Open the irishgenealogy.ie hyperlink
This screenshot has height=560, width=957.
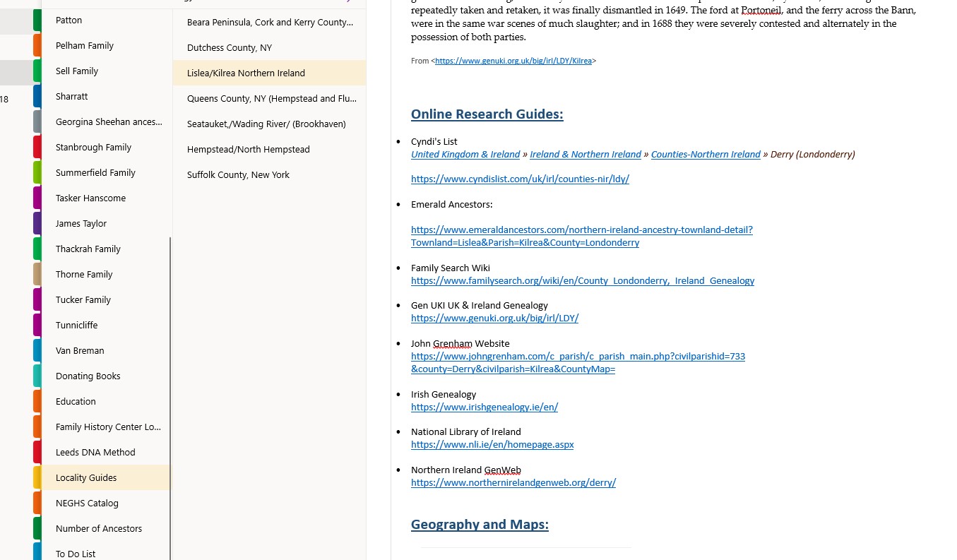coord(485,407)
